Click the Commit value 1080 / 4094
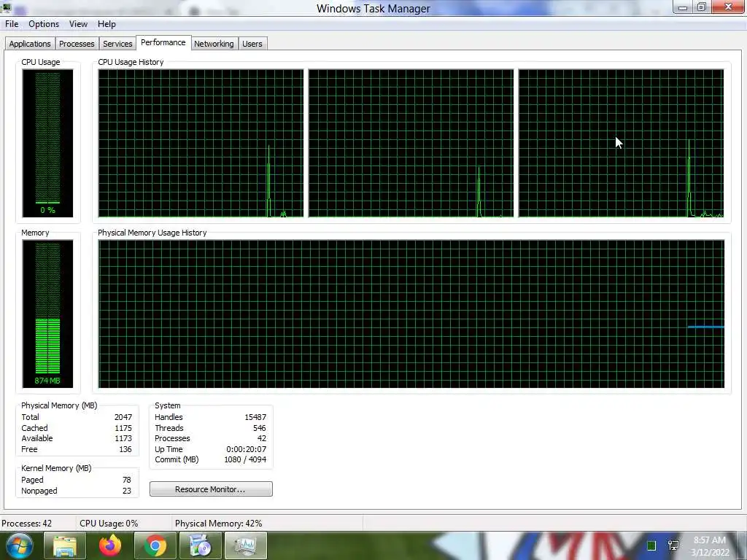 (x=245, y=460)
